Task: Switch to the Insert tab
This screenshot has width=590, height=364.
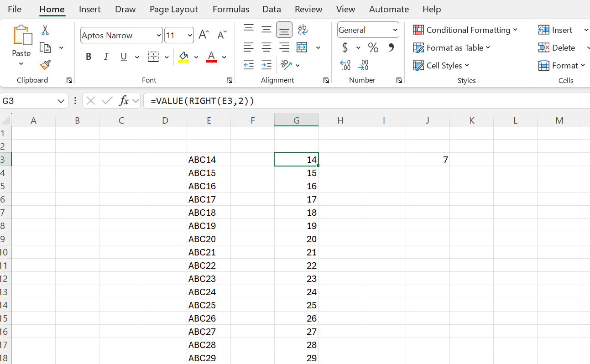Action: click(90, 9)
